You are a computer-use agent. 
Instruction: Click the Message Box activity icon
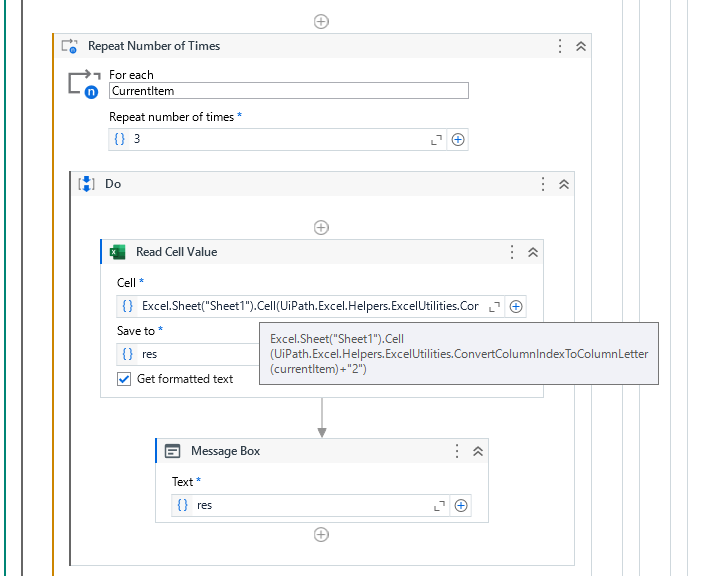coord(172,451)
